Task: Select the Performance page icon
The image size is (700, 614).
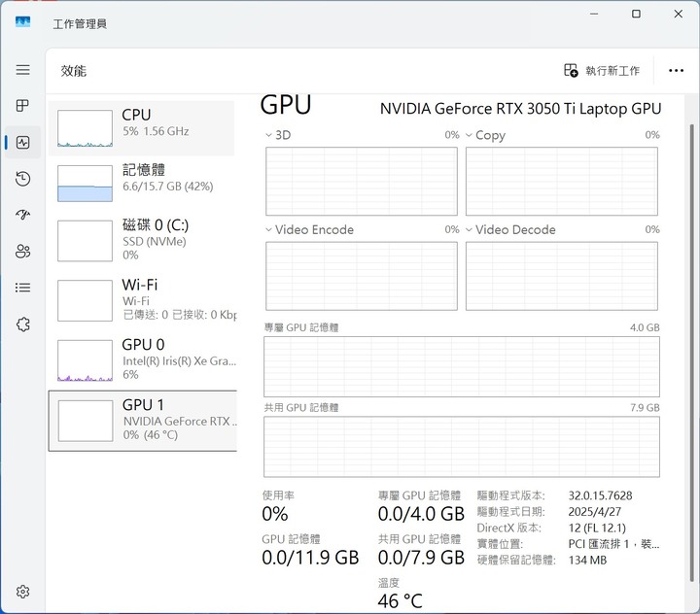Action: pyautogui.click(x=22, y=143)
